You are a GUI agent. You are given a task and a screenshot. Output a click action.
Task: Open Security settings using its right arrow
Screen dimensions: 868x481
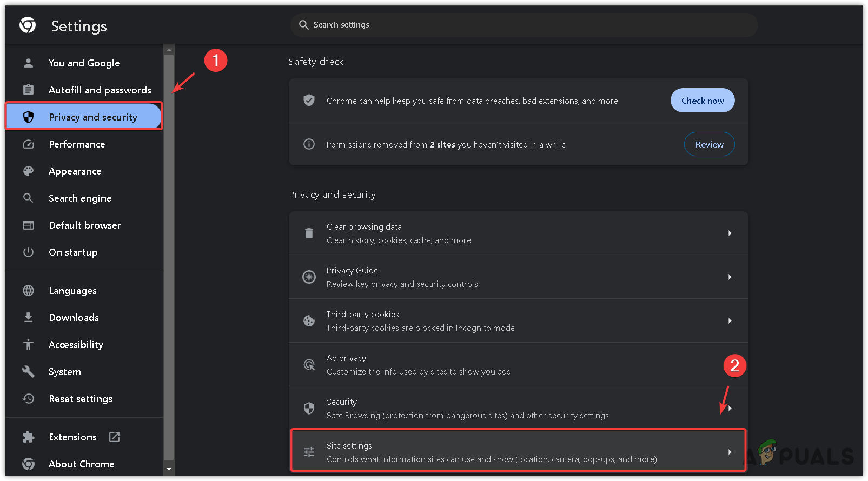pyautogui.click(x=730, y=409)
